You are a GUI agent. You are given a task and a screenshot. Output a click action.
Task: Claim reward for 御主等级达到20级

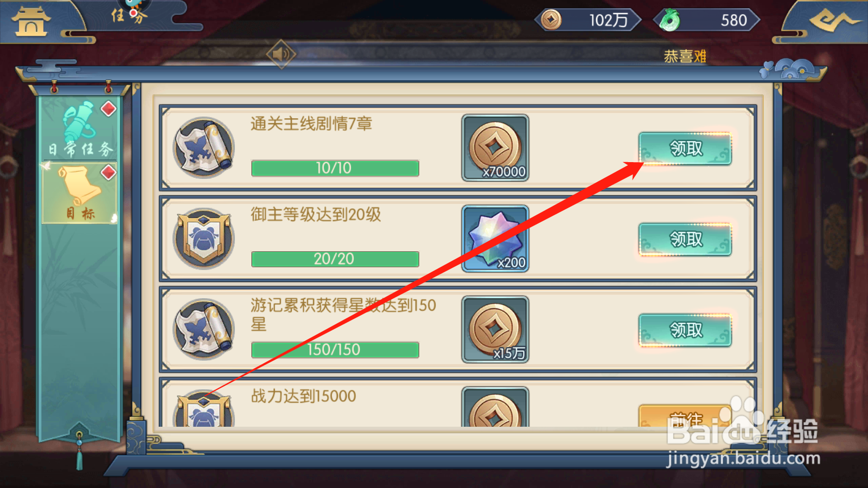pyautogui.click(x=685, y=239)
